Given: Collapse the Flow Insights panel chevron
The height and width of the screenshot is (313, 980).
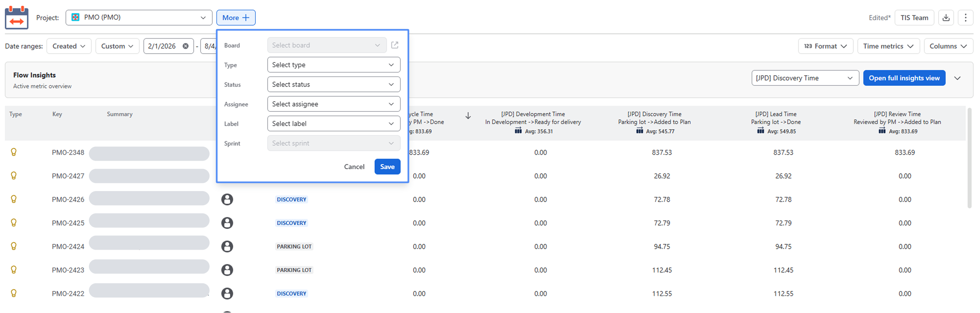Looking at the screenshot, I should [958, 78].
